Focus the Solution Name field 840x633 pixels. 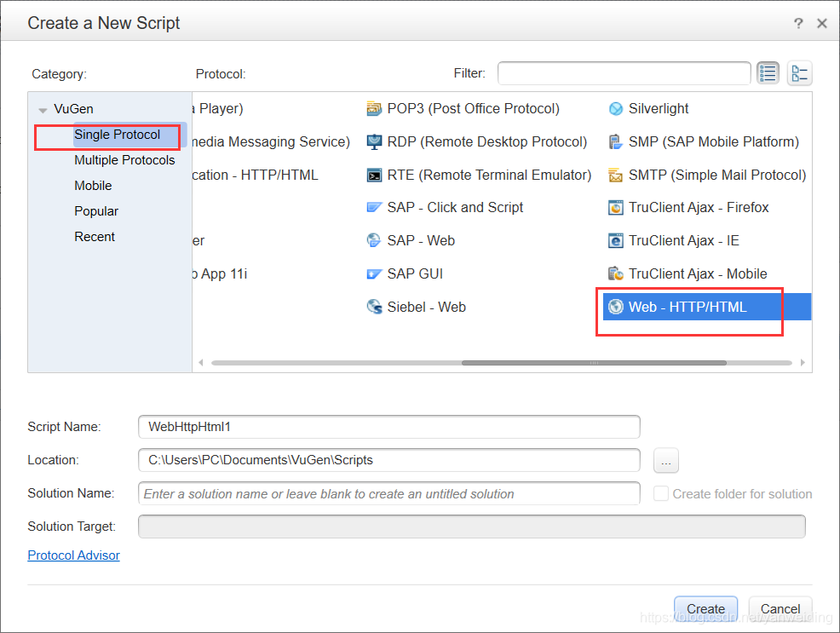pos(389,493)
